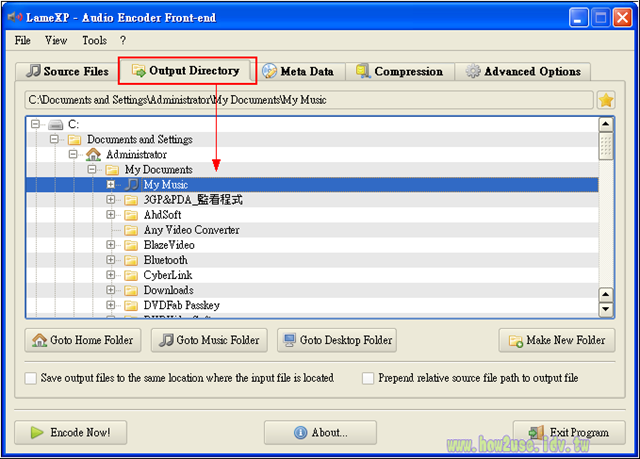Click the output directory path field

click(x=308, y=100)
